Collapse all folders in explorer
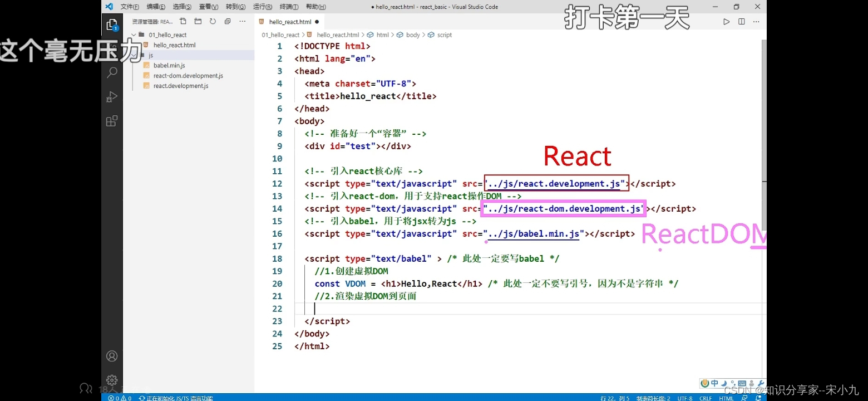 tap(228, 21)
